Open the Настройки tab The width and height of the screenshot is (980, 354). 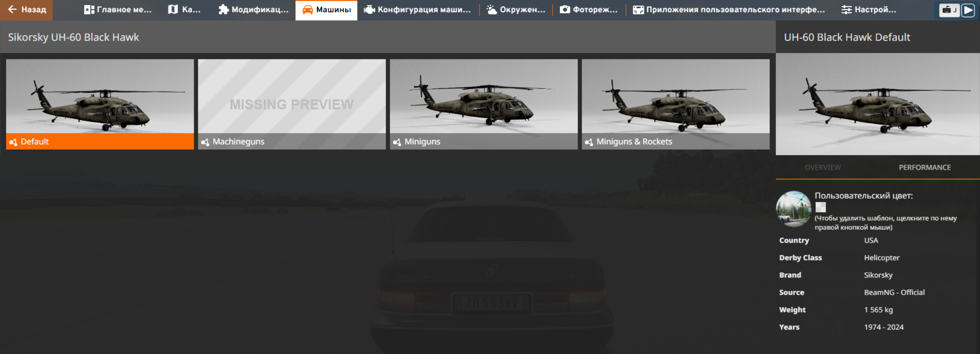pos(869,10)
